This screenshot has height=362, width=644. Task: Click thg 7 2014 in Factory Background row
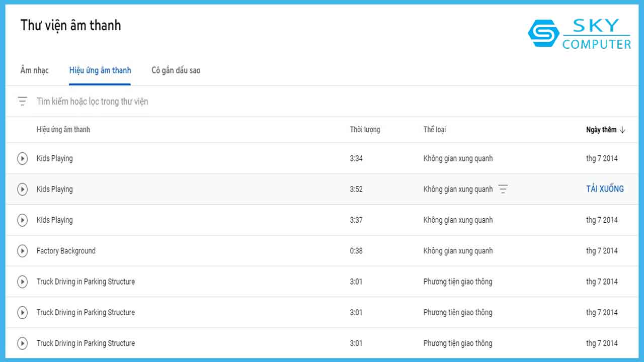click(602, 251)
